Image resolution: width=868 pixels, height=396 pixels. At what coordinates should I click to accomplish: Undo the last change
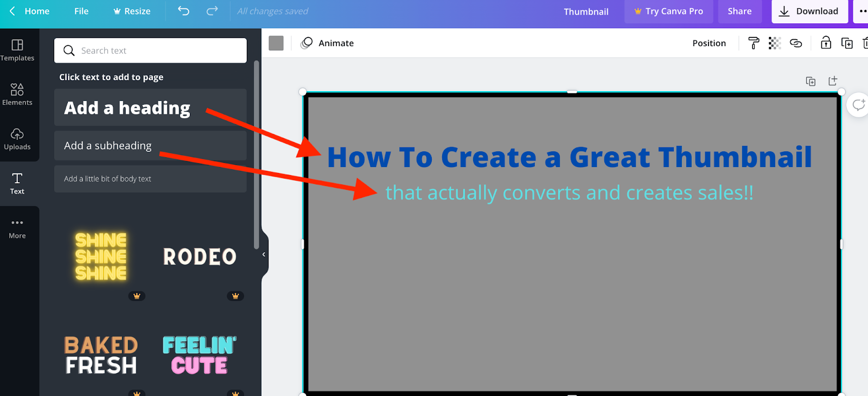(x=184, y=11)
